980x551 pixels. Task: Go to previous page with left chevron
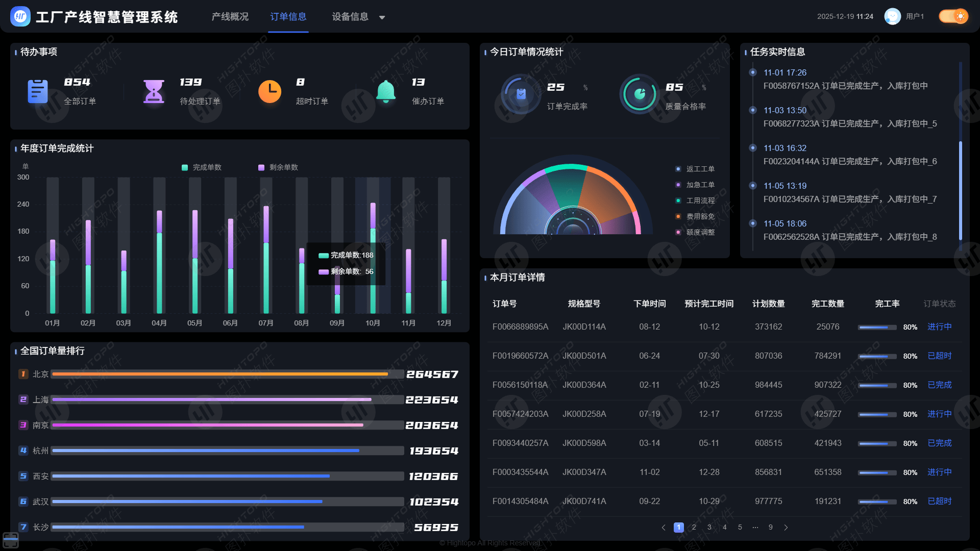[664, 528]
